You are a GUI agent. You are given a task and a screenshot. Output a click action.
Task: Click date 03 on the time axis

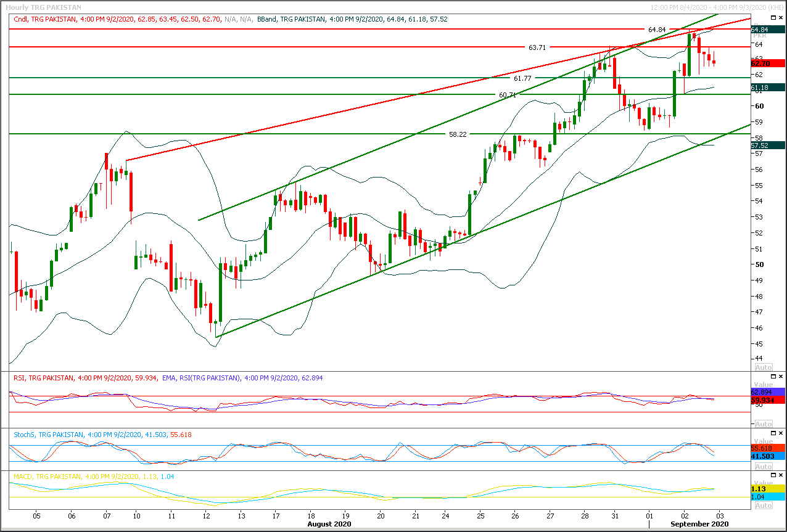coord(719,515)
